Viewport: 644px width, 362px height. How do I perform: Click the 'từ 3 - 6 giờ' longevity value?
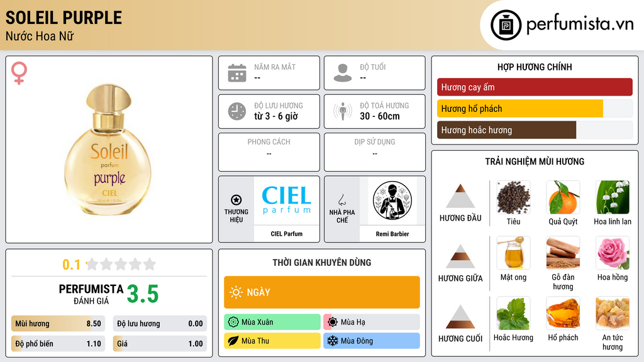click(x=276, y=116)
